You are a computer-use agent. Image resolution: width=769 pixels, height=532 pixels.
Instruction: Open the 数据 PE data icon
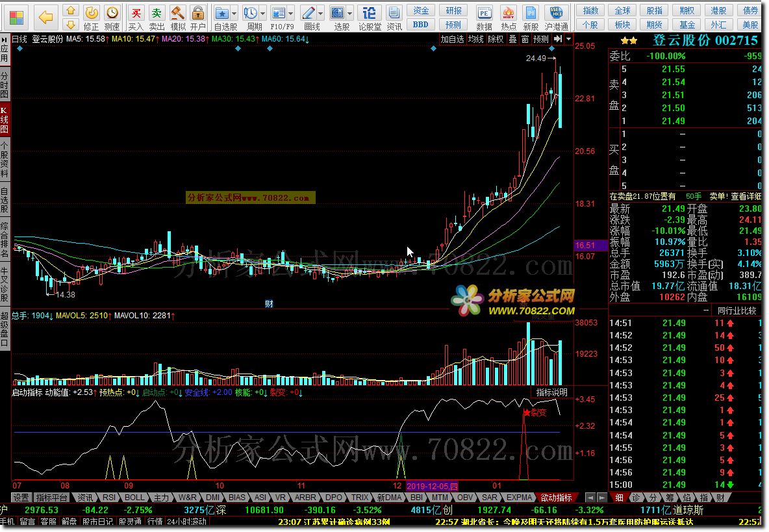484,18
